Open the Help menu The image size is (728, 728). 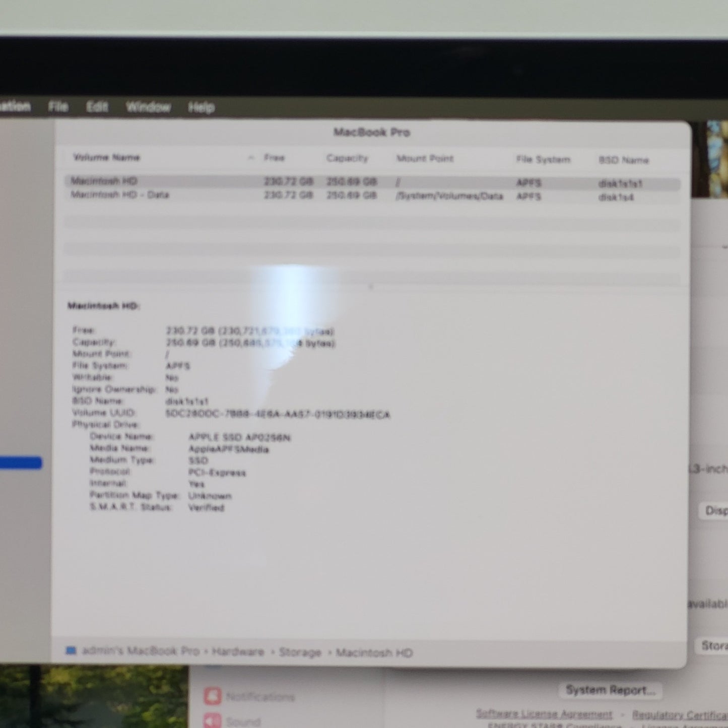click(201, 107)
